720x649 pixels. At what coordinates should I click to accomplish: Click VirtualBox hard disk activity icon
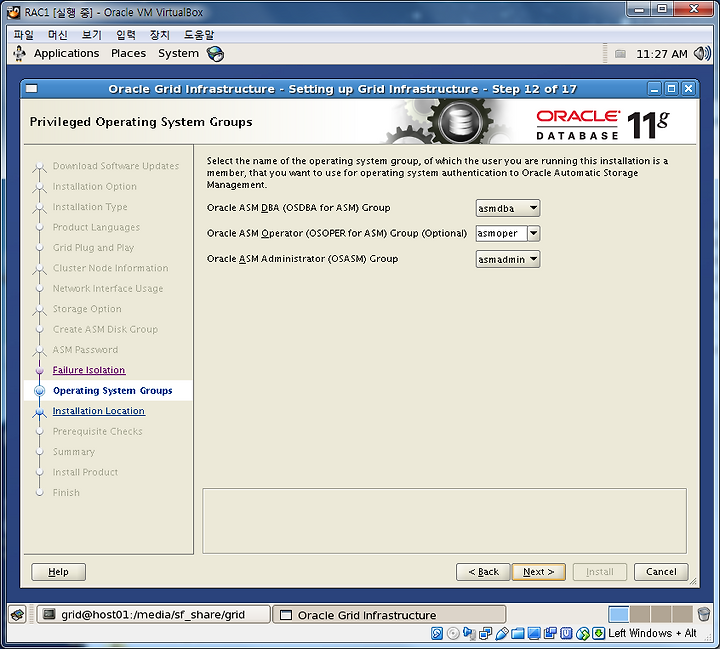(437, 634)
